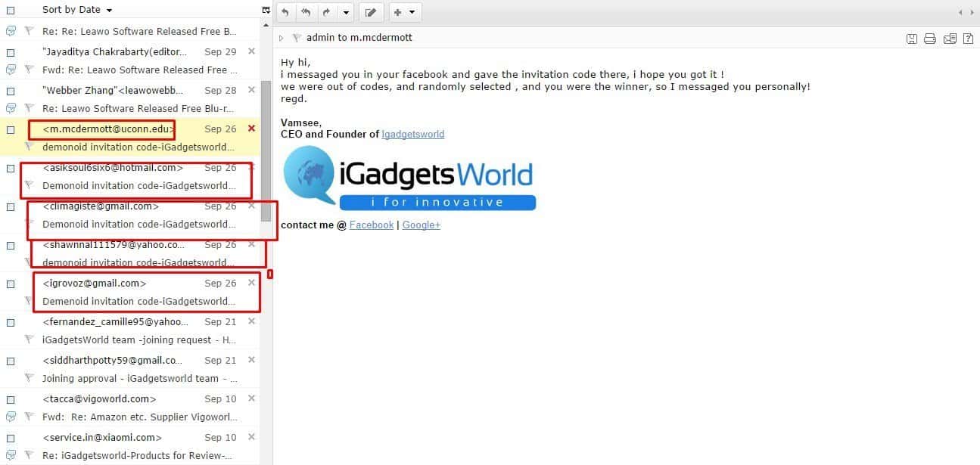The width and height of the screenshot is (980, 465).
Task: Print the open email message
Action: click(930, 39)
